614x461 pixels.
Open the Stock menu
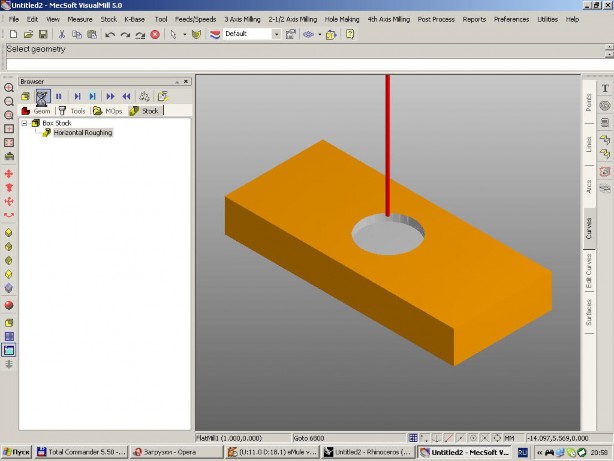[108, 19]
